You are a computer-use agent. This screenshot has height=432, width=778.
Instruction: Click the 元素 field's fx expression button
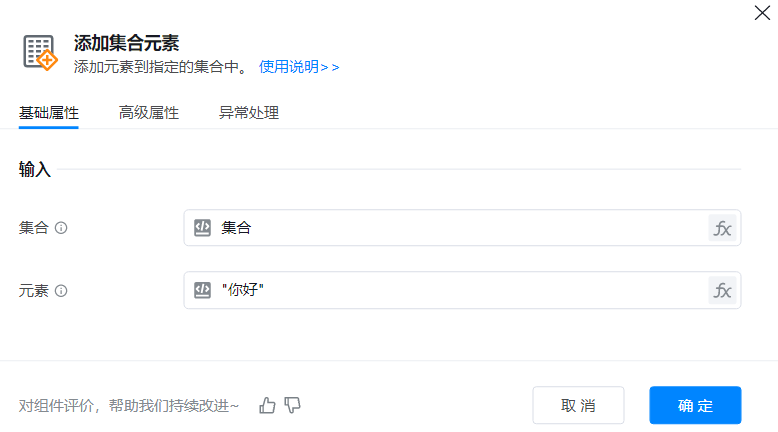(722, 291)
